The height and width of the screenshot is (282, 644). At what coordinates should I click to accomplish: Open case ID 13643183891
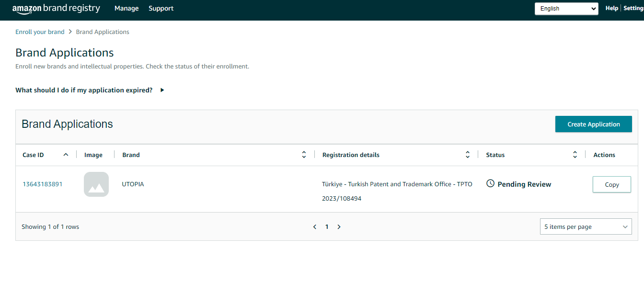point(43,184)
